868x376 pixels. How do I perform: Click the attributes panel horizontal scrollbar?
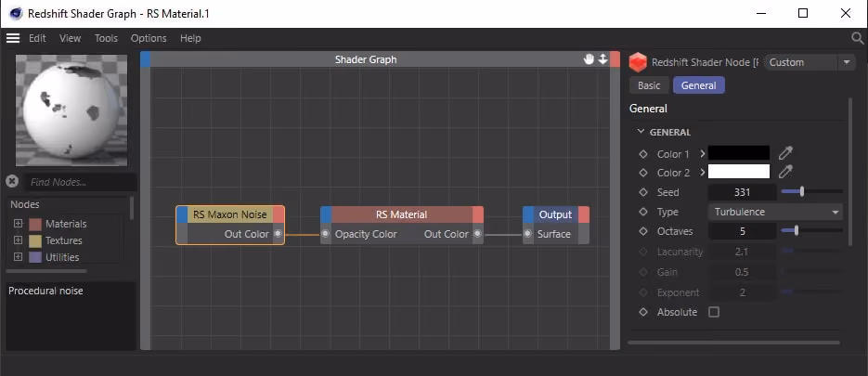(733, 343)
